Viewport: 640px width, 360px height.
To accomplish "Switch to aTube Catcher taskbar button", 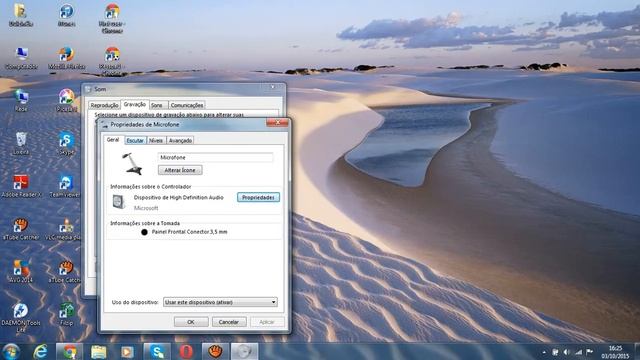I will pyautogui.click(x=215, y=351).
